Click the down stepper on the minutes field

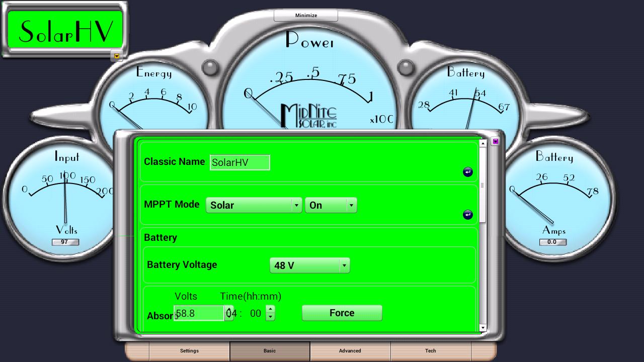271,317
